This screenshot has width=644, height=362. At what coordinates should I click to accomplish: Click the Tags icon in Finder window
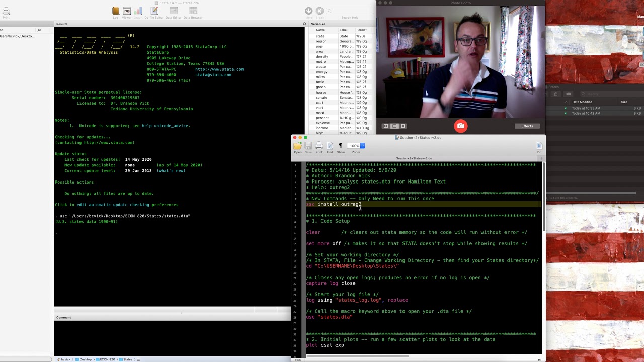click(568, 94)
